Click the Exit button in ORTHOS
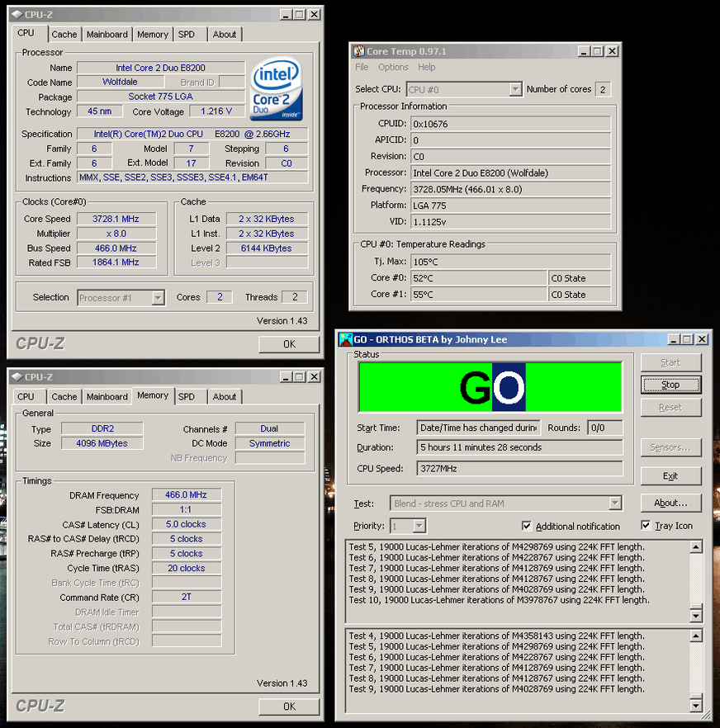 coord(670,476)
